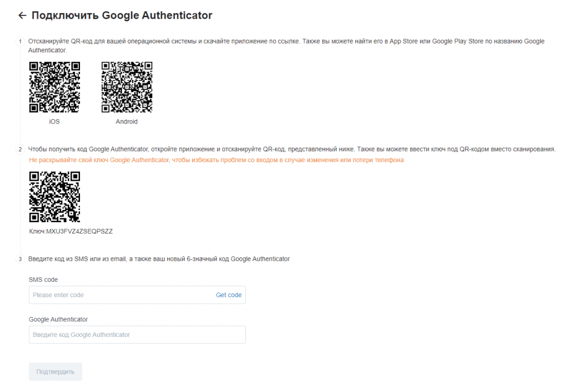The height and width of the screenshot is (392, 565).
Task: Click the Android label under QR code
Action: [126, 122]
